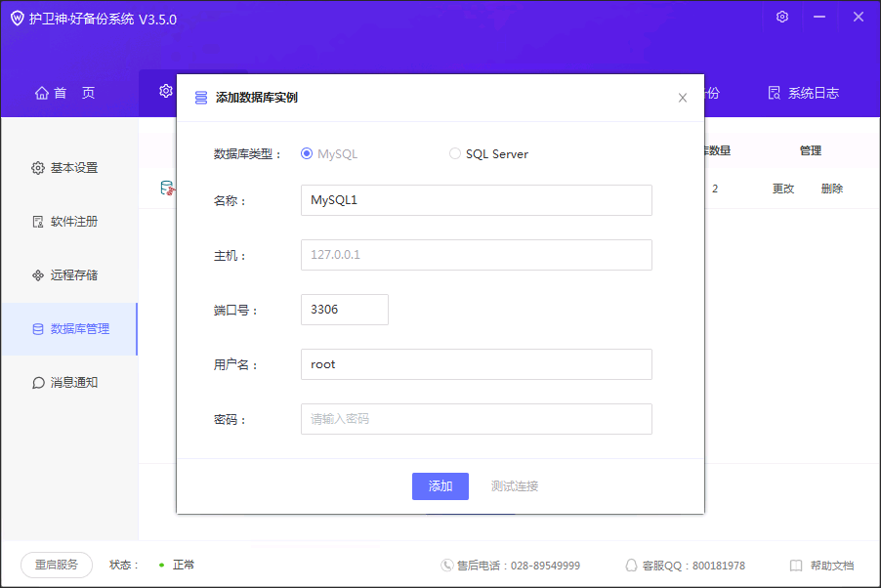Open the 帮助文档 help link
Image resolution: width=881 pixels, height=588 pixels.
831,566
